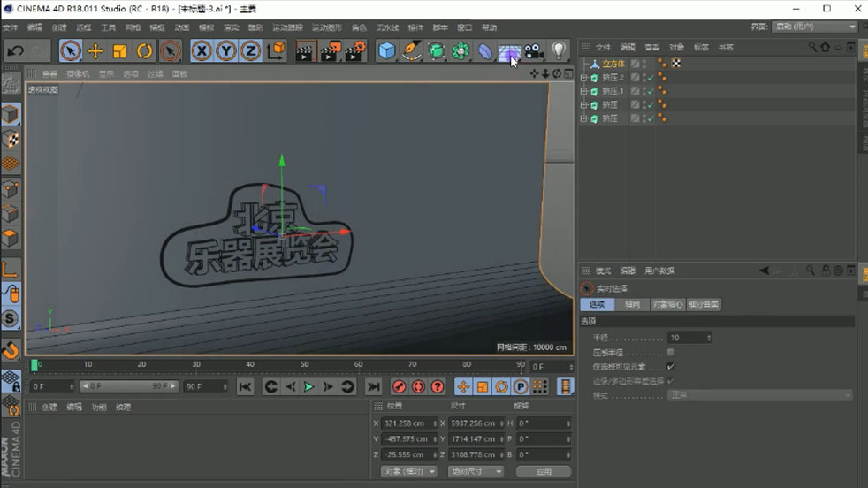The width and height of the screenshot is (868, 488).
Task: Toggle the enable checkmark of 挤压.1
Action: [x=651, y=91]
